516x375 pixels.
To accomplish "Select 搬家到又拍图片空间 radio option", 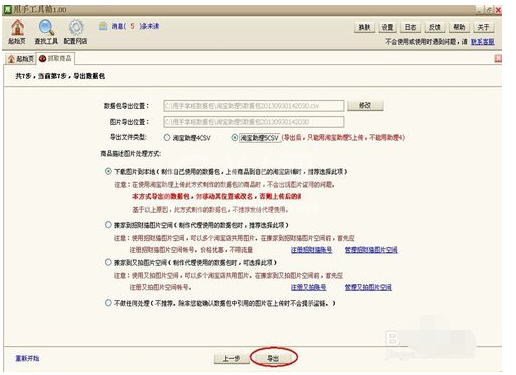I will point(191,262).
